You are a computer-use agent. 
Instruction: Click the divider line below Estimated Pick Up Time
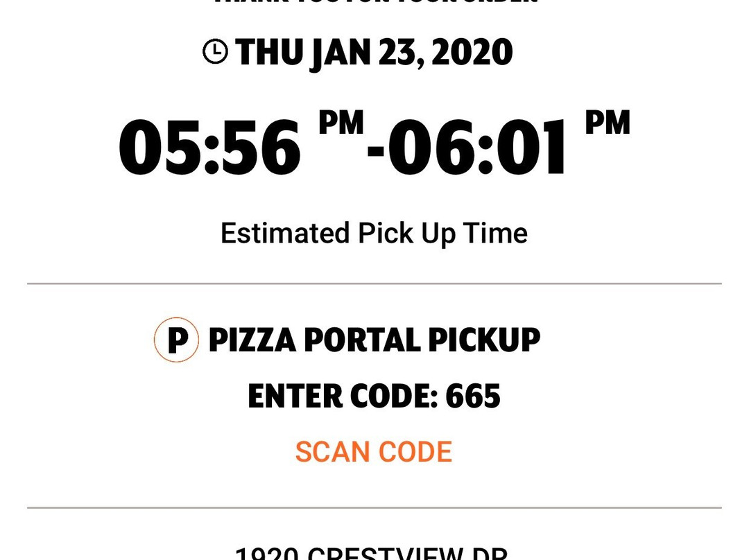coord(374,283)
